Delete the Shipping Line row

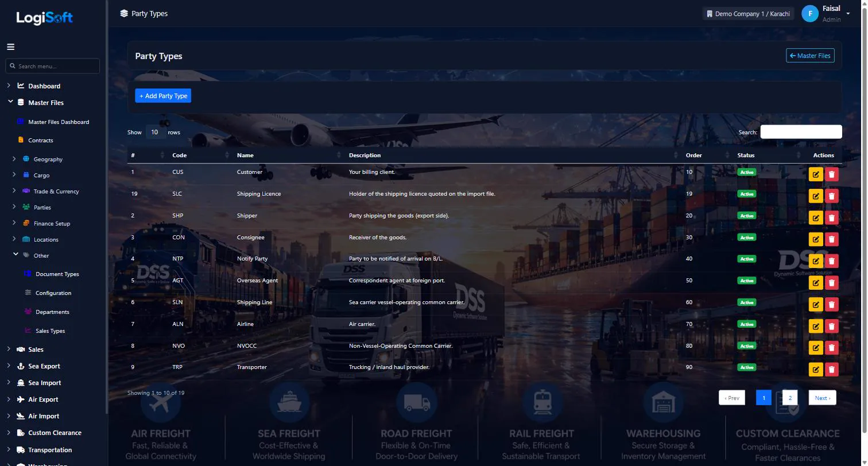click(x=831, y=305)
